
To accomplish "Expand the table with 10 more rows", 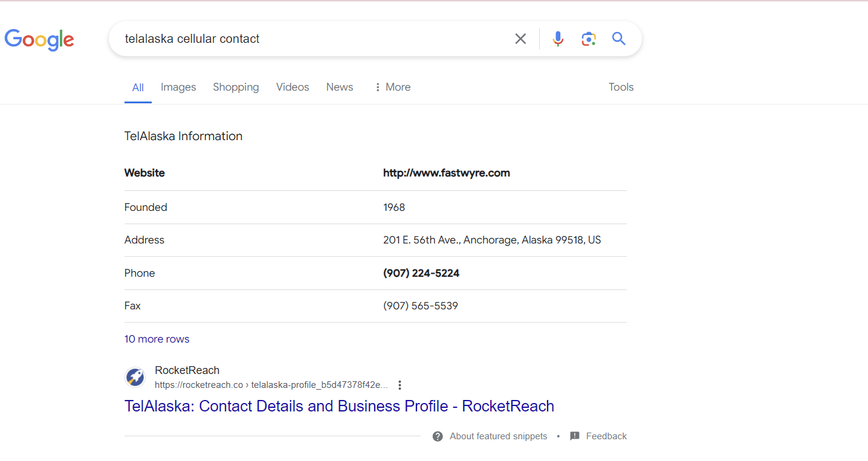I will [157, 339].
